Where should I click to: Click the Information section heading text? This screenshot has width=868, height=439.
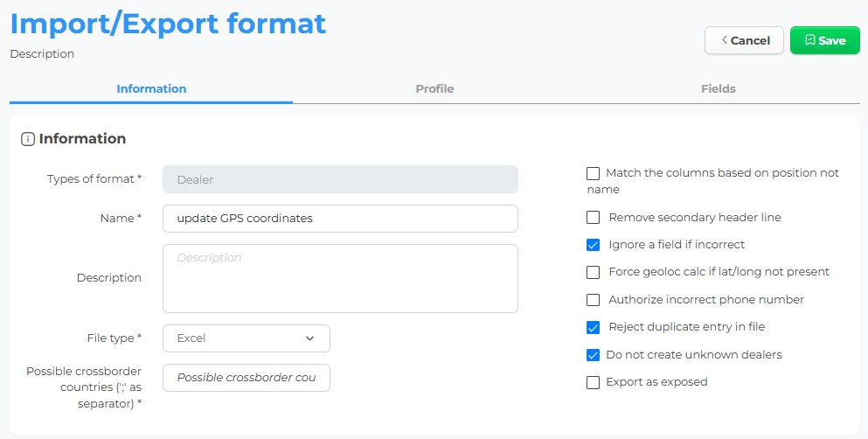click(x=82, y=138)
